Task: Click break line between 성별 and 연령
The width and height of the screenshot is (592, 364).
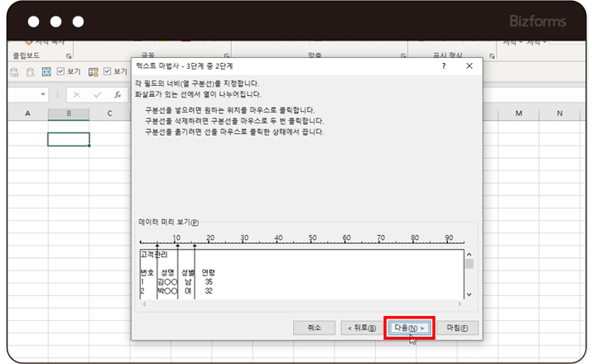Action: click(195, 271)
